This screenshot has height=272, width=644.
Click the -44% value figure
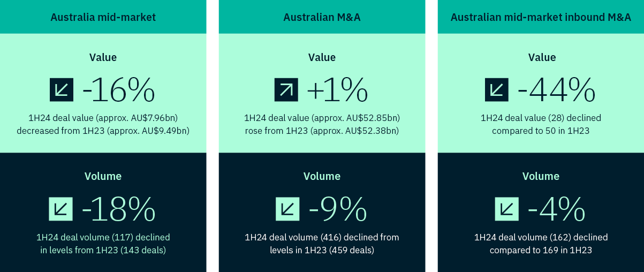[556, 90]
